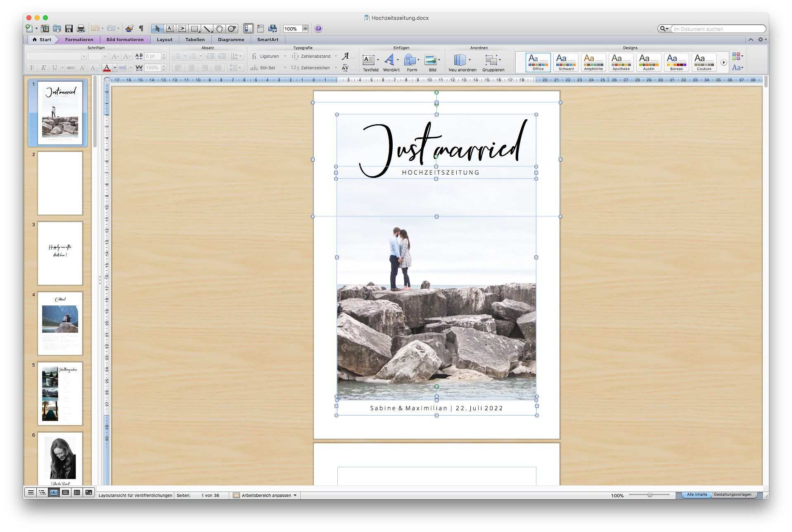
Task: Toggle paragraph marks display
Action: 141,28
